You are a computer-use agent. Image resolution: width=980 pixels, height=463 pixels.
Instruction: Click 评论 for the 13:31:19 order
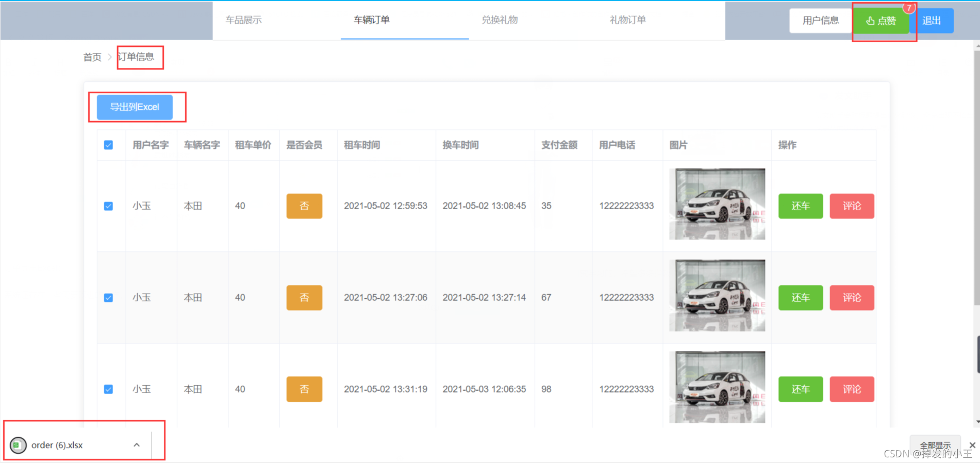coord(852,389)
